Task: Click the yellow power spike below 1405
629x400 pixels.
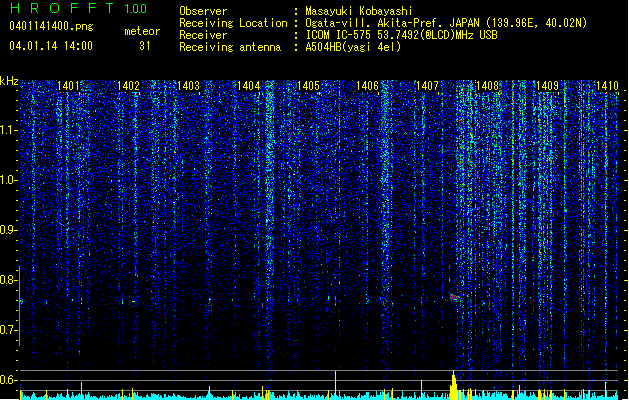Action: (x=335, y=385)
